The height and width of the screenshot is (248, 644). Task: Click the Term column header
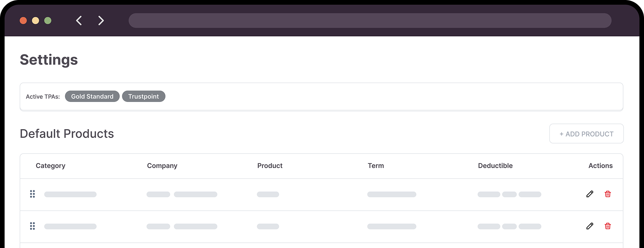click(376, 166)
